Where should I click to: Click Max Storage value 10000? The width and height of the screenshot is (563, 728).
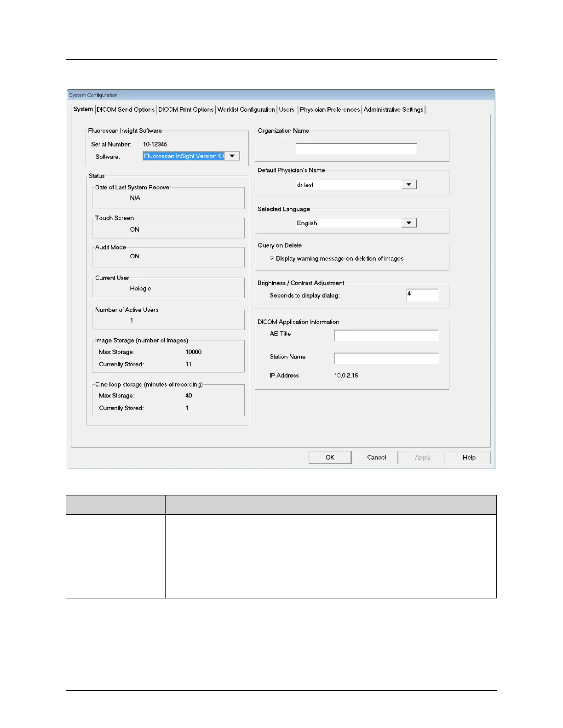pos(193,352)
